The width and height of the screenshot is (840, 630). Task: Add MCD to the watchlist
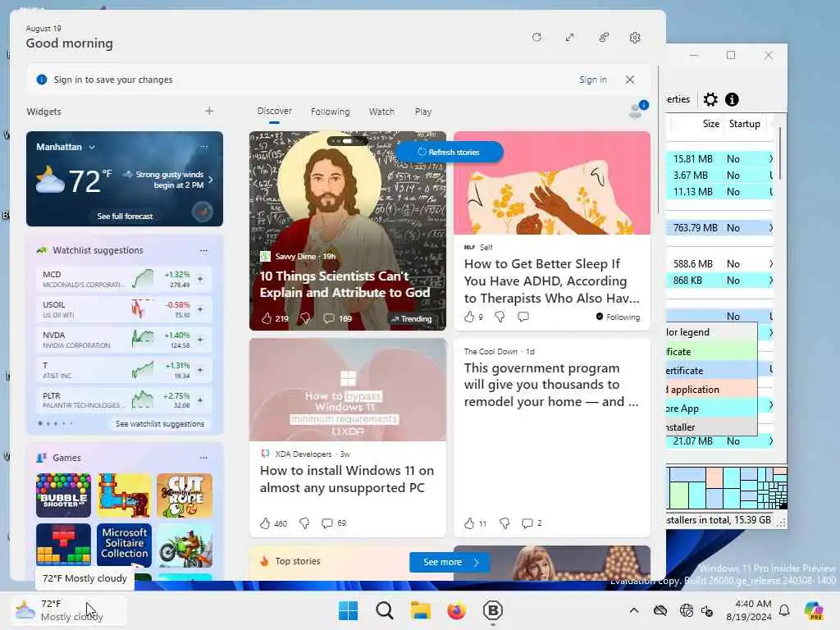200,279
